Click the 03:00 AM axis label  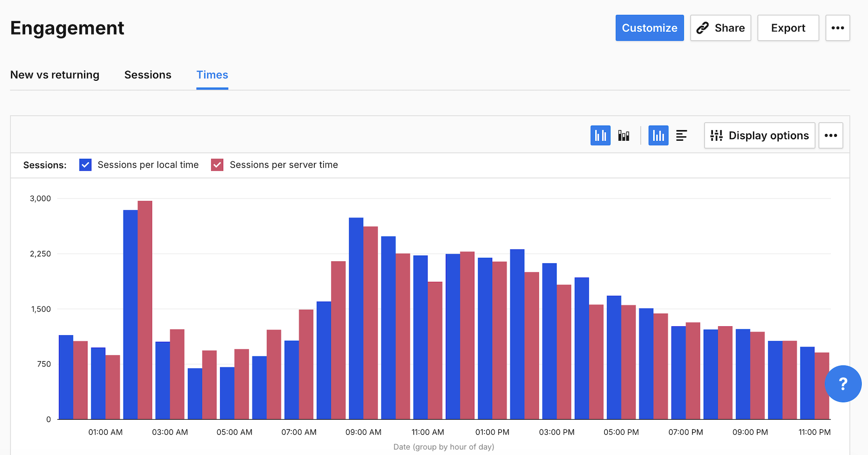coord(170,432)
